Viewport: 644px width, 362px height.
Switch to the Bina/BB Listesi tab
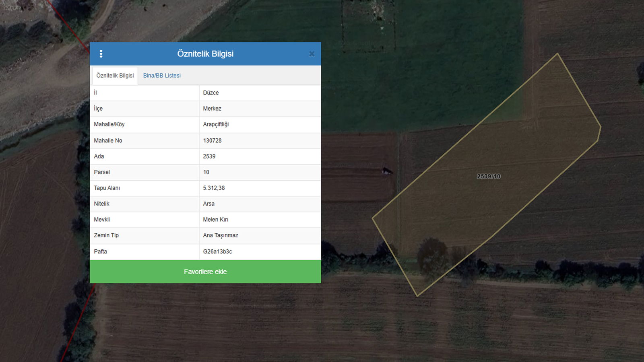pyautogui.click(x=162, y=76)
